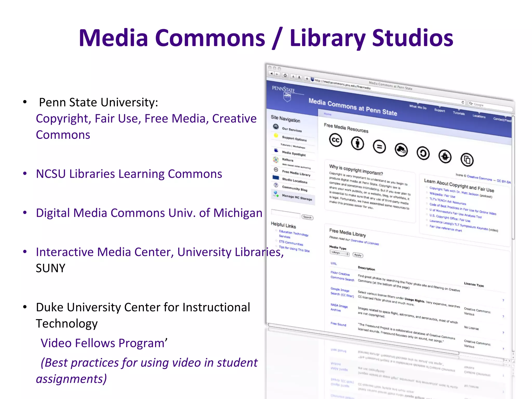
Task: Open the Media Type Any dropdown
Action: click(x=339, y=253)
